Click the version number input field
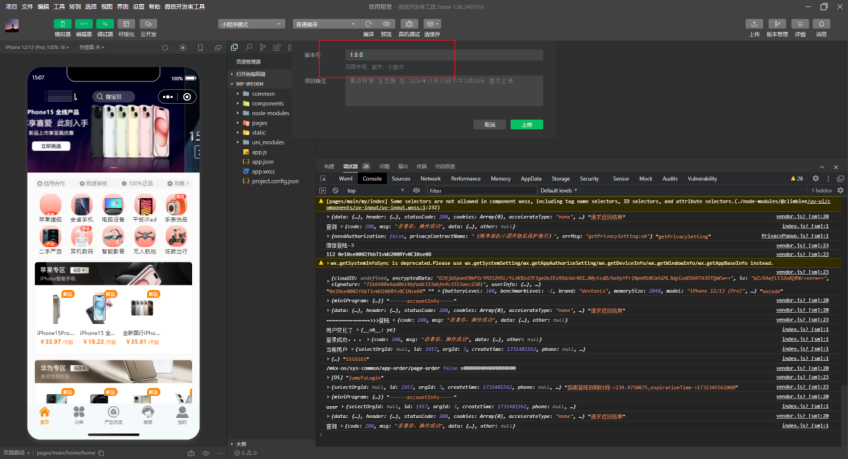The width and height of the screenshot is (848, 460). (x=444, y=55)
